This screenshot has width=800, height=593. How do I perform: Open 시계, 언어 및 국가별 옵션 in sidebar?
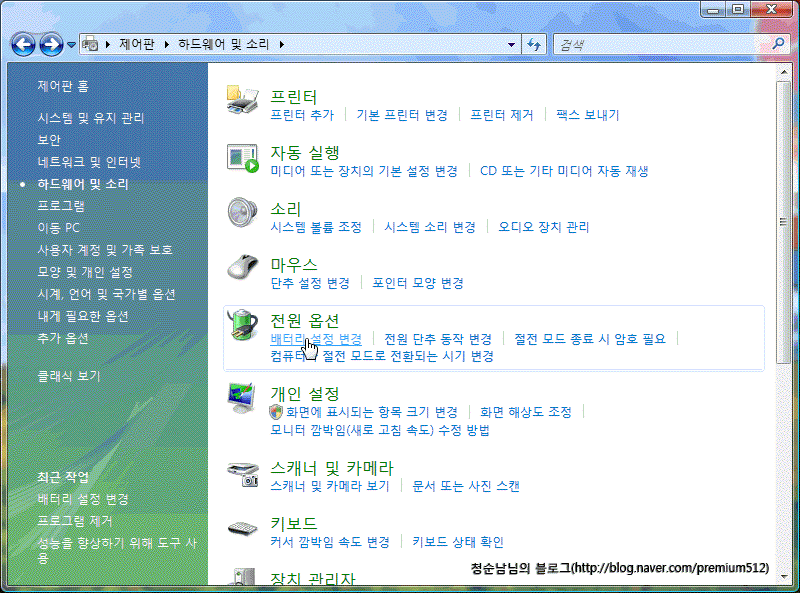107,294
